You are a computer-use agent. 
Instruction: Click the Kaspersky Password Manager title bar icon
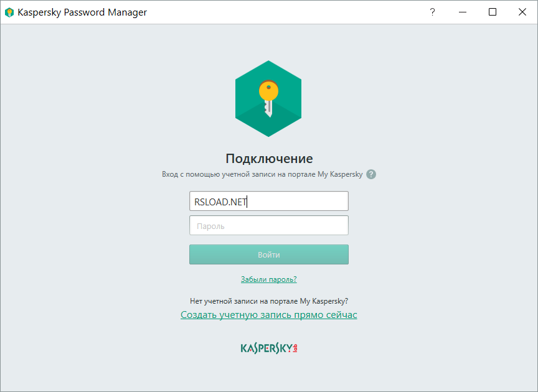tap(9, 12)
